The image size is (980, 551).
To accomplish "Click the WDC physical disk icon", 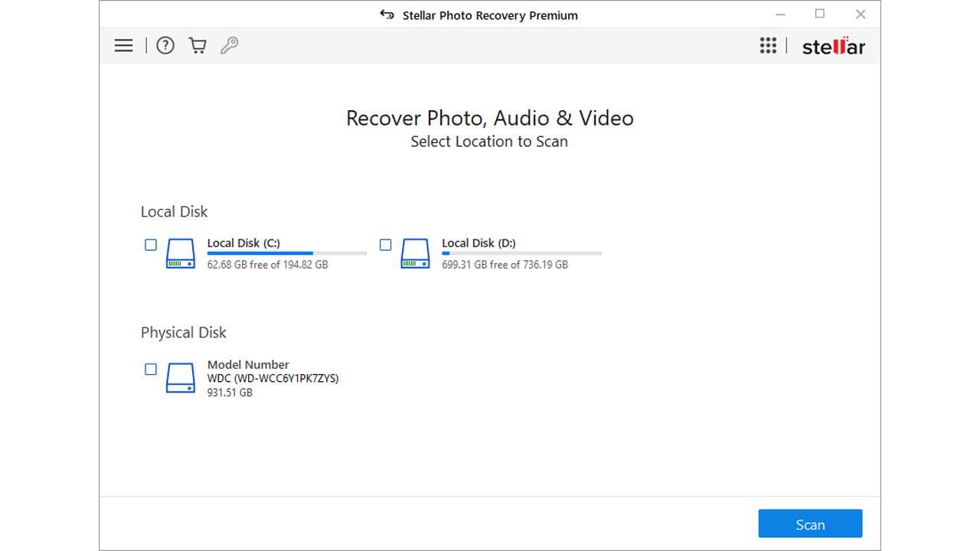I will pyautogui.click(x=181, y=378).
